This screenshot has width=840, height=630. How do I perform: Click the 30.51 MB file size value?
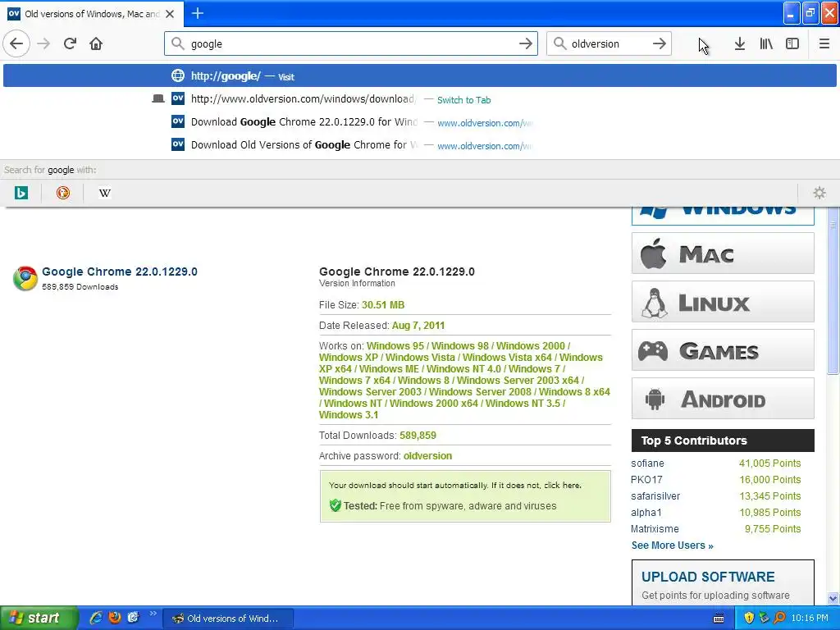coord(383,305)
